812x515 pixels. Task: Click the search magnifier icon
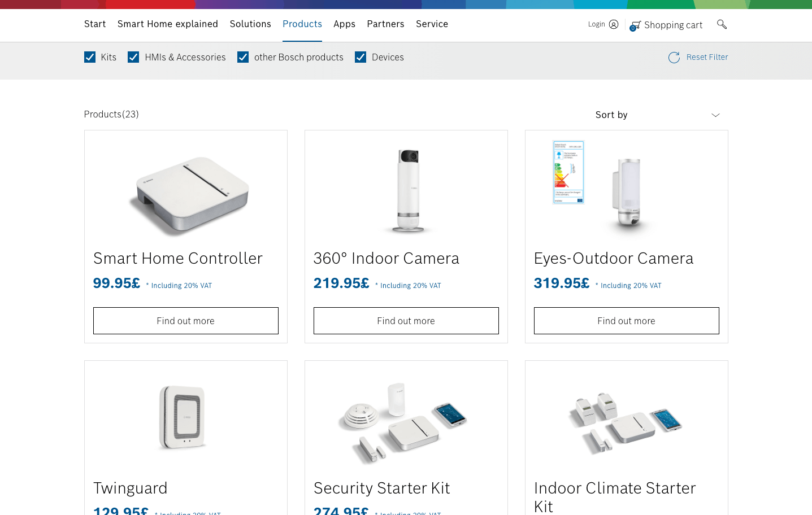[722, 24]
